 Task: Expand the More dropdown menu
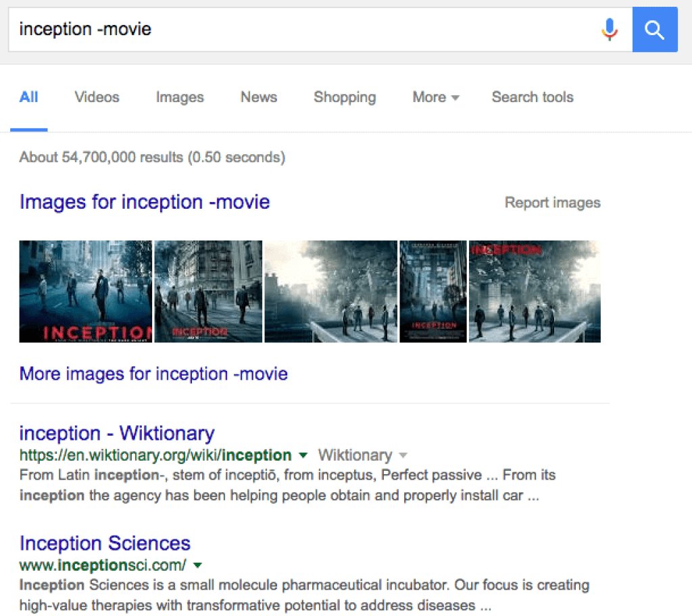[x=436, y=97]
